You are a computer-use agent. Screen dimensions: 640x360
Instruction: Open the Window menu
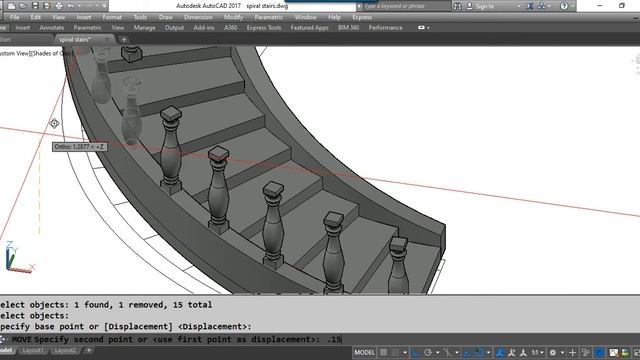(305, 17)
